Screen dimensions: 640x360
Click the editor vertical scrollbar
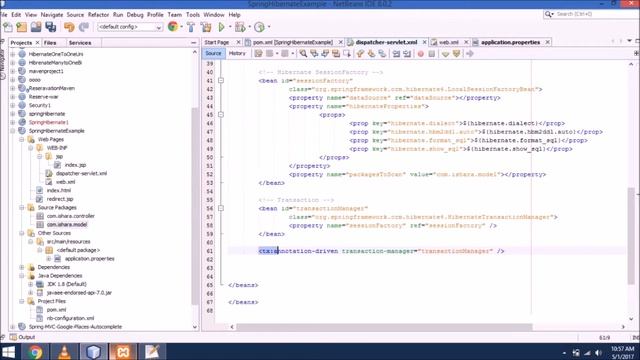click(631, 236)
